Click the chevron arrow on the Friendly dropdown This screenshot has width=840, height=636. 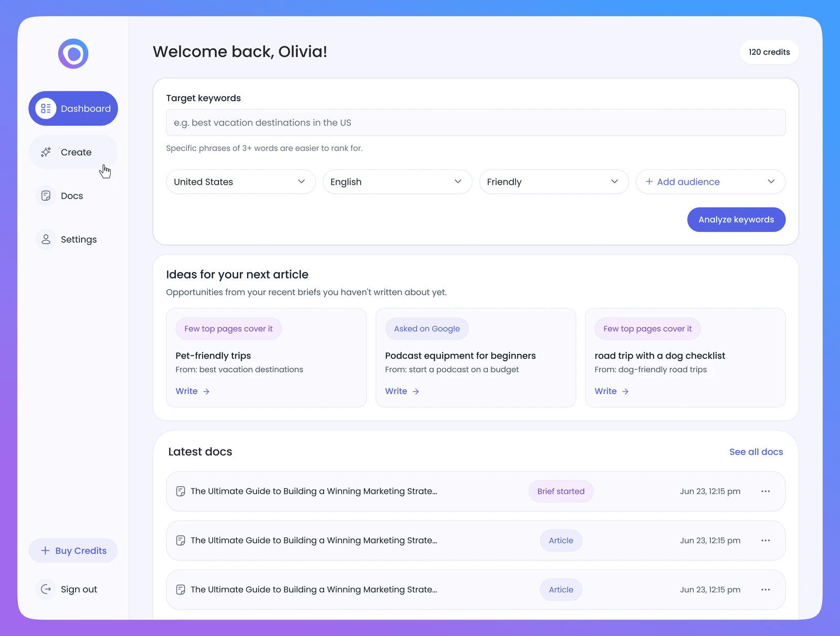click(614, 182)
